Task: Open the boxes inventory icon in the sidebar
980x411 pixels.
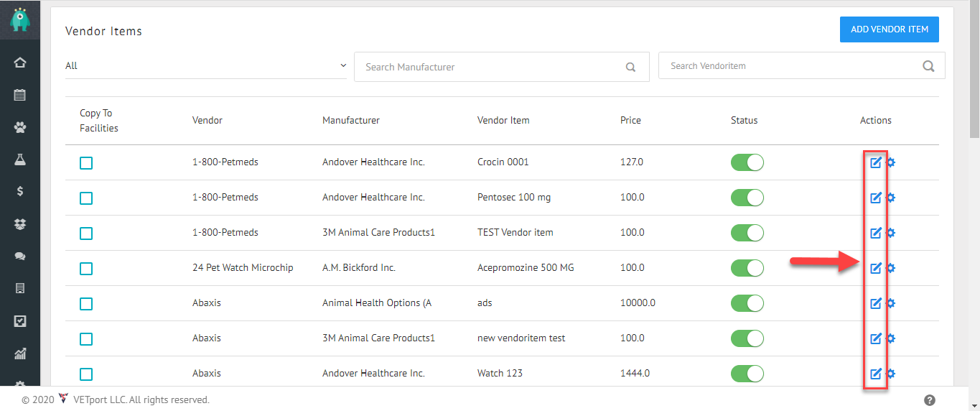Action: click(x=20, y=224)
